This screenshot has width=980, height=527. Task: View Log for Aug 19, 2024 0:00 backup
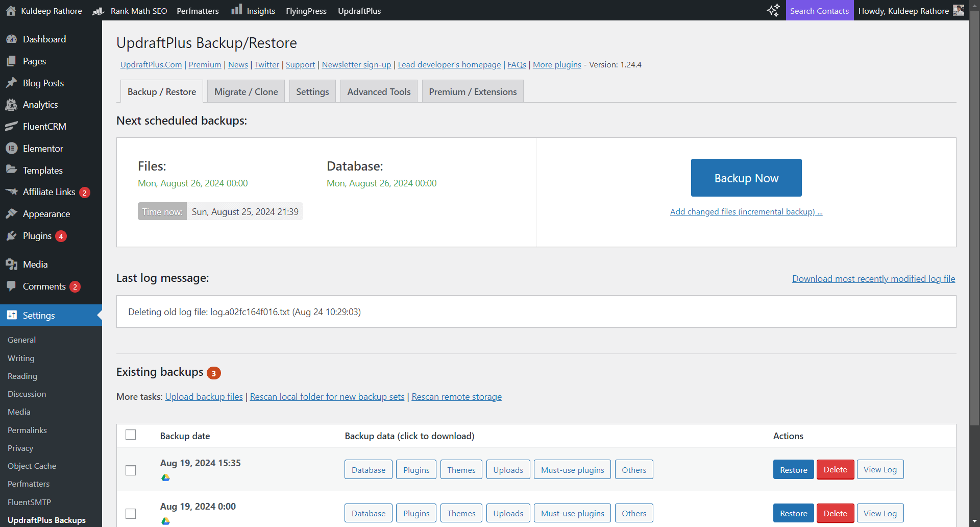point(880,513)
